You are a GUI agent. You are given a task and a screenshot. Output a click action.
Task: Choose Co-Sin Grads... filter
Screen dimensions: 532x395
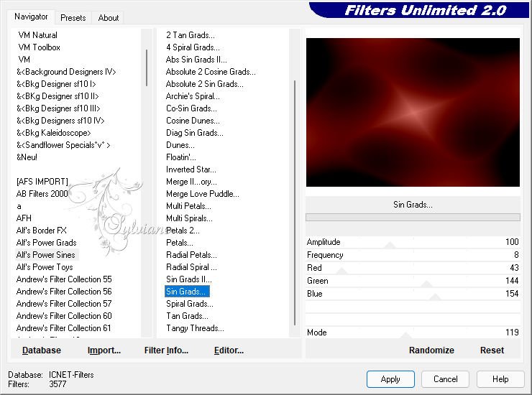click(191, 108)
